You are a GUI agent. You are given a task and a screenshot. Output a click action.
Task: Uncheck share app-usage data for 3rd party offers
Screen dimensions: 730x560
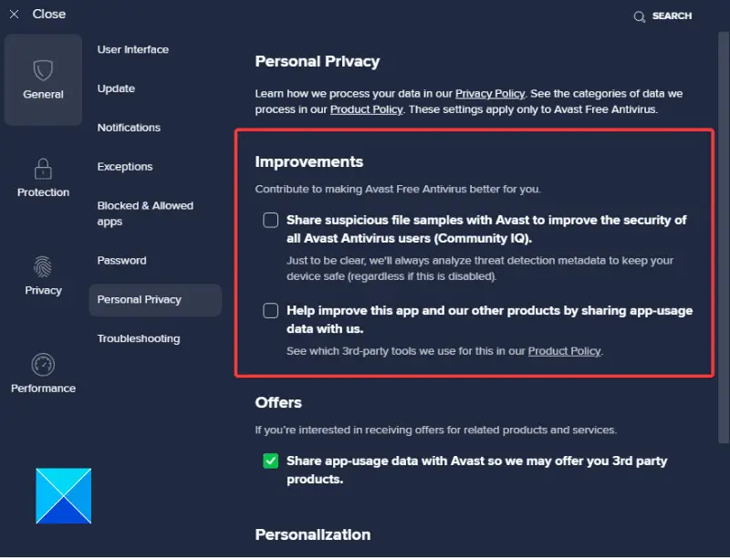(271, 461)
